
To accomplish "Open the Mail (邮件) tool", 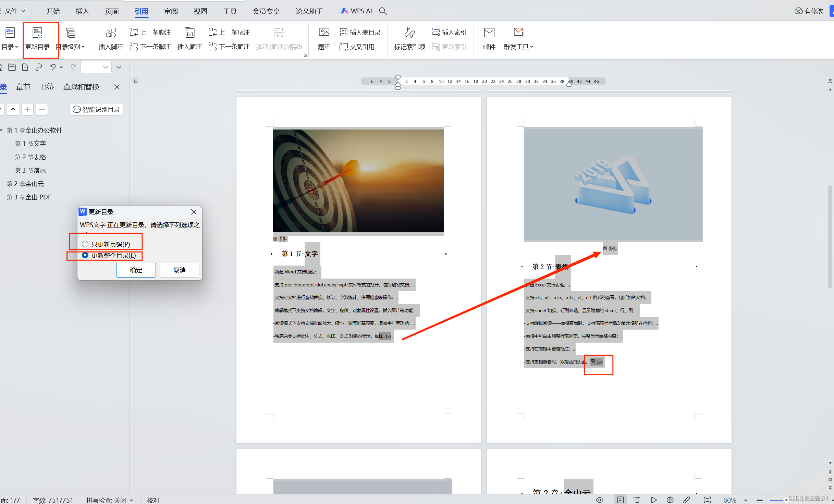I will pyautogui.click(x=489, y=33).
